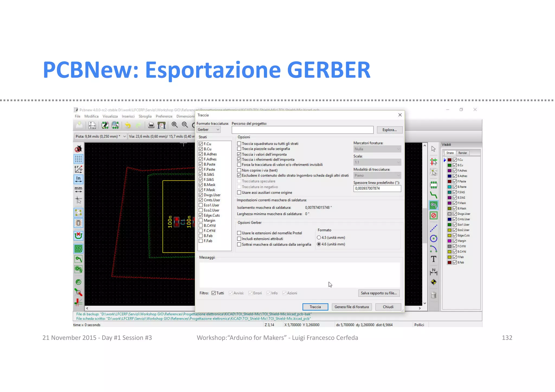The height and width of the screenshot is (392, 555).
Task: Uncheck Edge.Cuts layer in Strati list
Action: click(201, 215)
